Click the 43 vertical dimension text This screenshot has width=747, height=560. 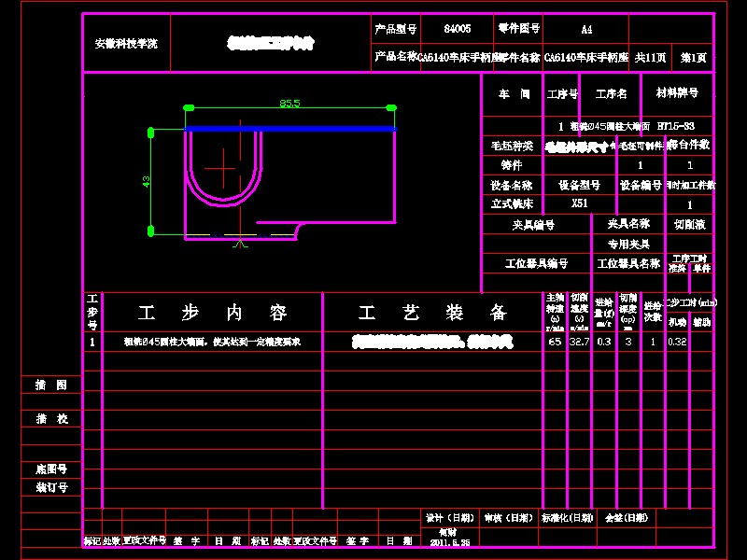[x=146, y=181]
